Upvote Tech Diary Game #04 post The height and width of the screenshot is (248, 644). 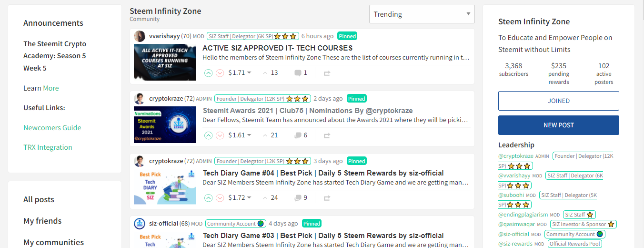coord(208,198)
